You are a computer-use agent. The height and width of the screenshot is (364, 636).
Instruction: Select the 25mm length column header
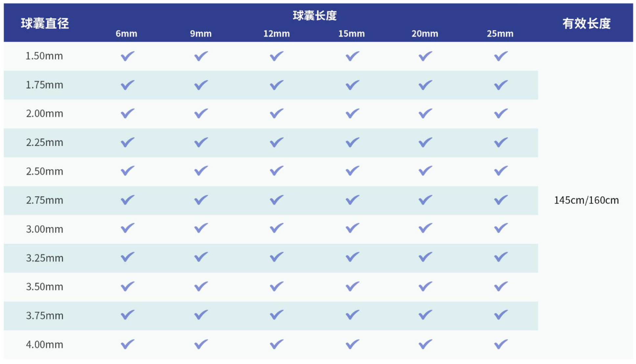click(x=500, y=34)
